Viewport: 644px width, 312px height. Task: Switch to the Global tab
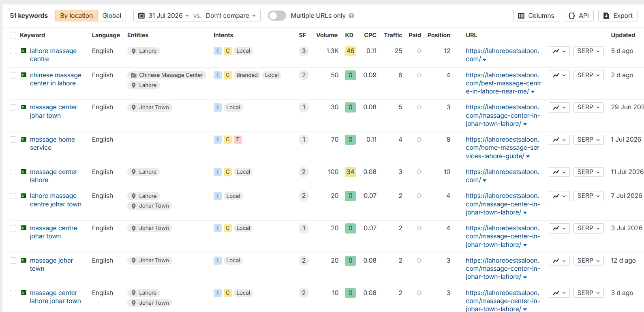[x=111, y=16]
